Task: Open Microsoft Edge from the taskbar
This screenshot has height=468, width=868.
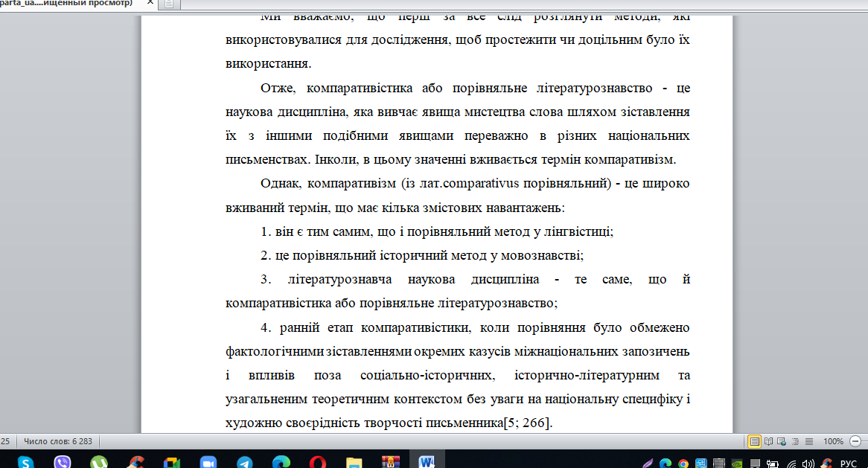Action: click(x=281, y=462)
